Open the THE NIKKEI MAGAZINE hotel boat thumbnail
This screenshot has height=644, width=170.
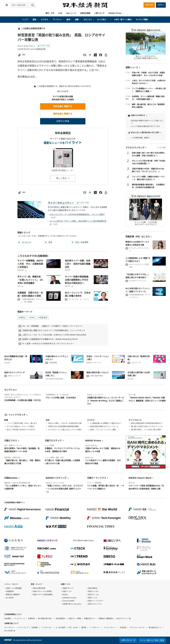[x=146, y=44]
